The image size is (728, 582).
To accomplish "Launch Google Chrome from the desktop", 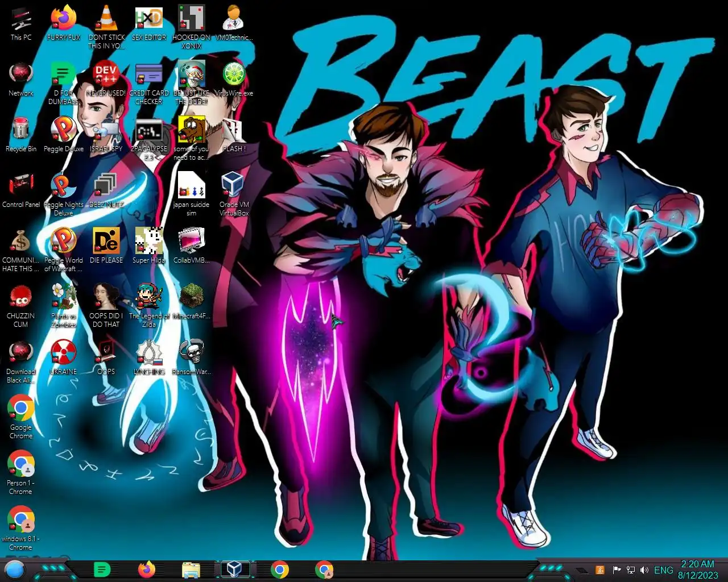I will pos(21,417).
